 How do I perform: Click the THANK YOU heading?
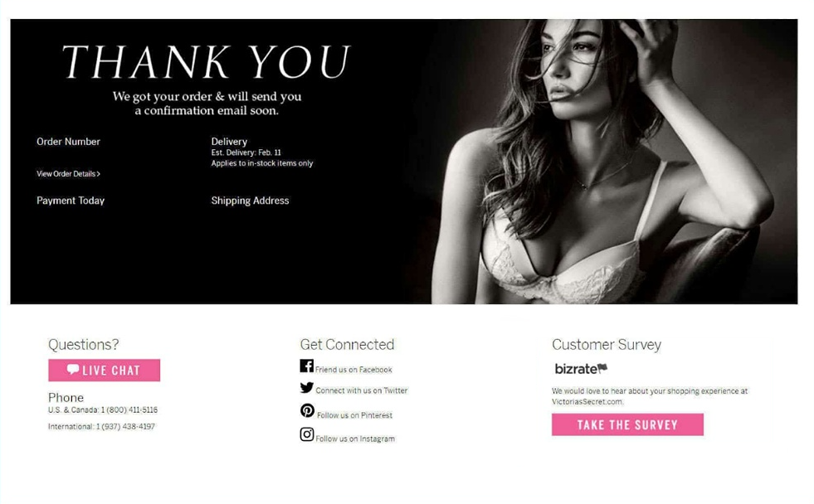tap(206, 61)
